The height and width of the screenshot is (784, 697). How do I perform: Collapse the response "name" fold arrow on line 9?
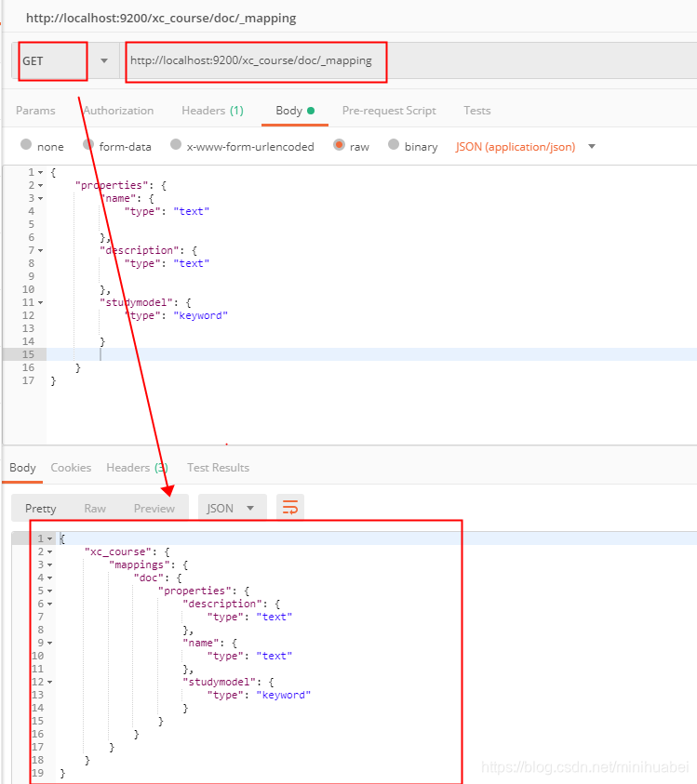click(x=49, y=643)
